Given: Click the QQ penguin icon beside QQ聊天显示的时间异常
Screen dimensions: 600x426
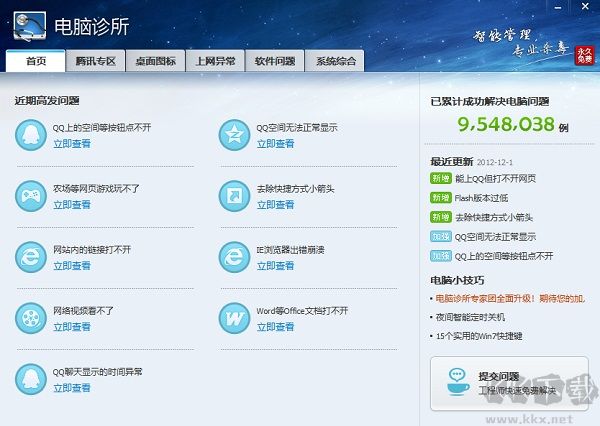Looking at the screenshot, I should (31, 379).
